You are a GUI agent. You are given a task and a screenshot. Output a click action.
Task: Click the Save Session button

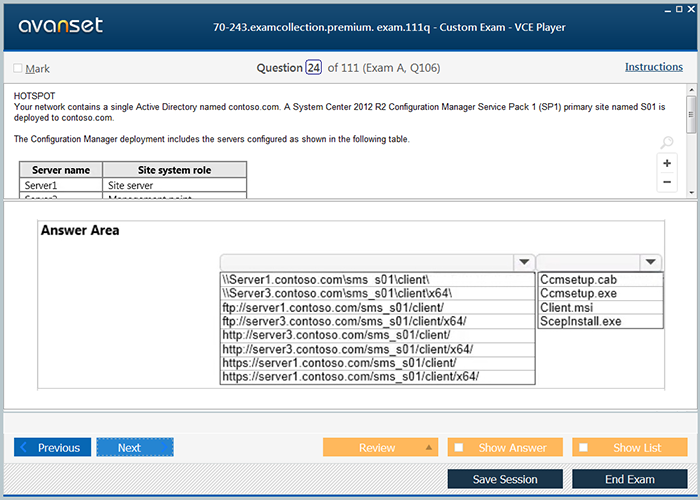505,479
